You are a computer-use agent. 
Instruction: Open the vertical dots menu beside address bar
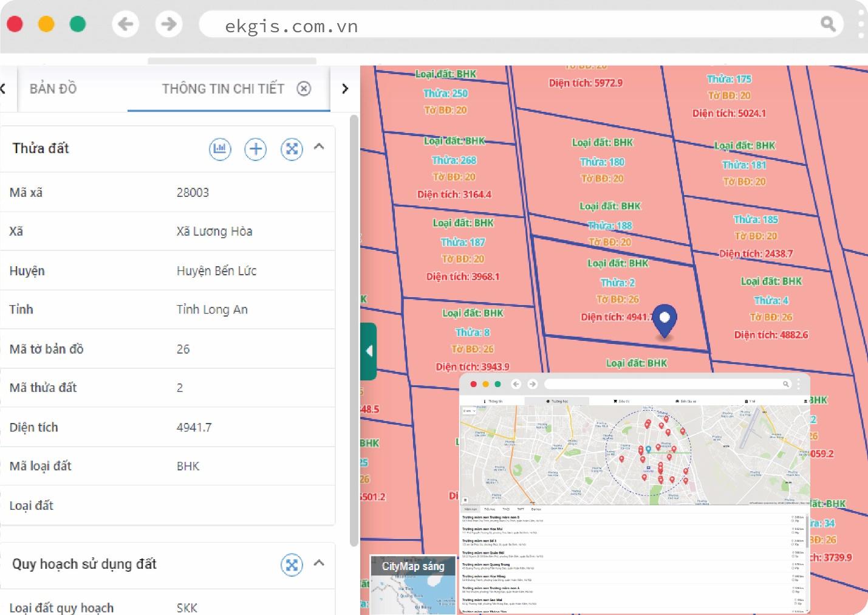[861, 24]
